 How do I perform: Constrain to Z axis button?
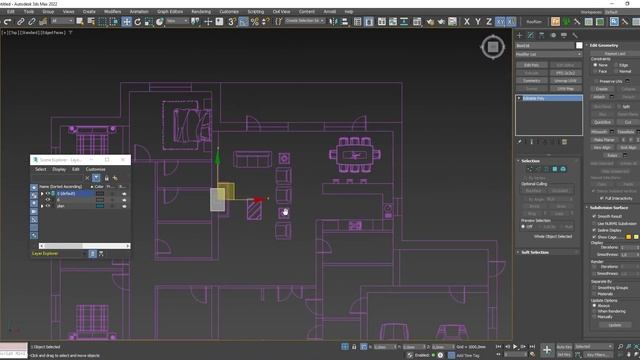click(x=489, y=22)
